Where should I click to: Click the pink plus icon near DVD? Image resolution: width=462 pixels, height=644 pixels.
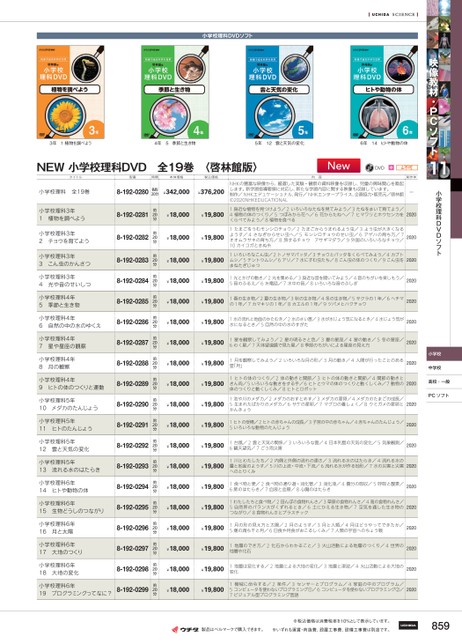click(x=391, y=168)
